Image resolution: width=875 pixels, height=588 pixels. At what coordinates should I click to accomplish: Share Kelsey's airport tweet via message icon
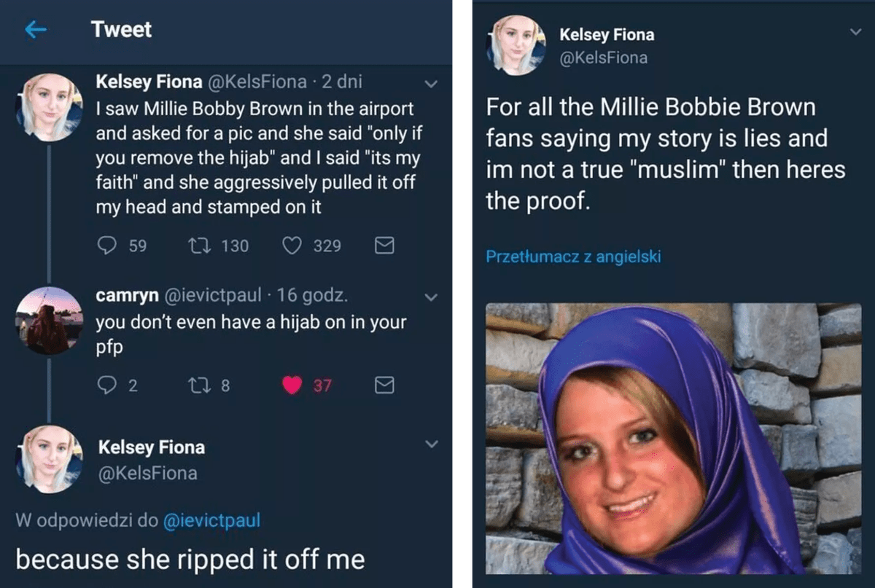(x=384, y=246)
